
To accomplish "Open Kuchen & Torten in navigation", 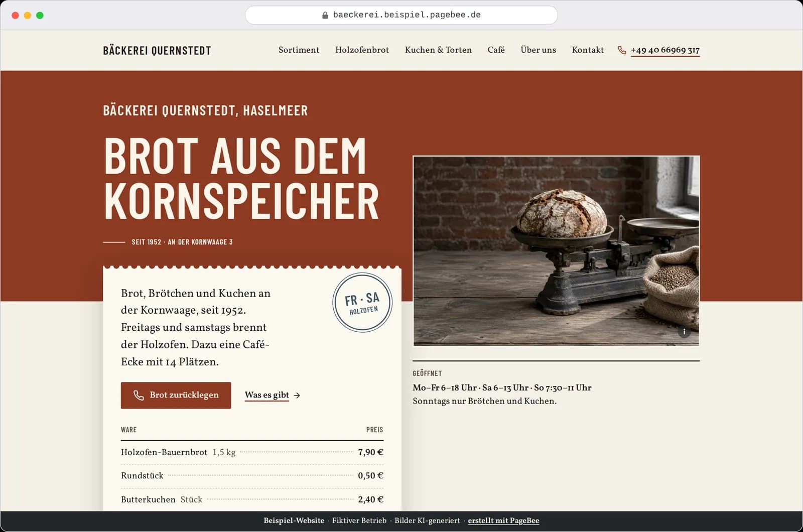I will tap(438, 50).
